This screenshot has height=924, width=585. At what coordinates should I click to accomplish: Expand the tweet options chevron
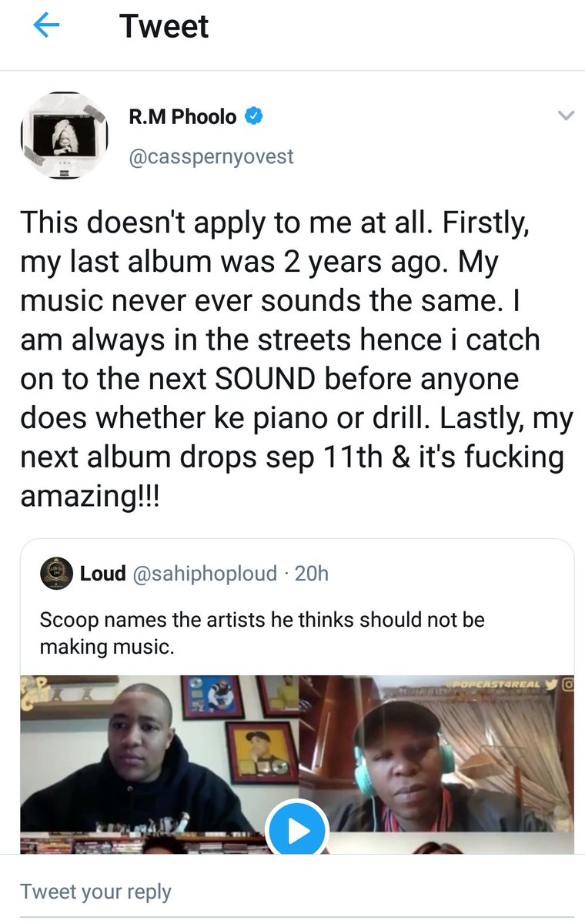coord(566,116)
